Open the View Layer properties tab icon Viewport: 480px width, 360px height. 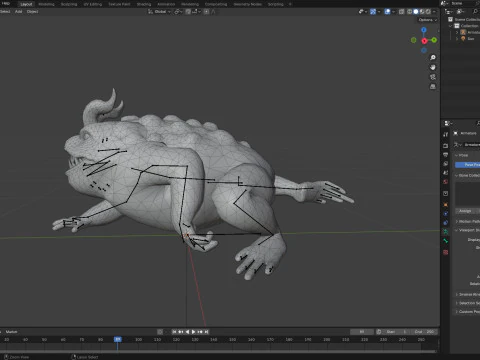446,164
